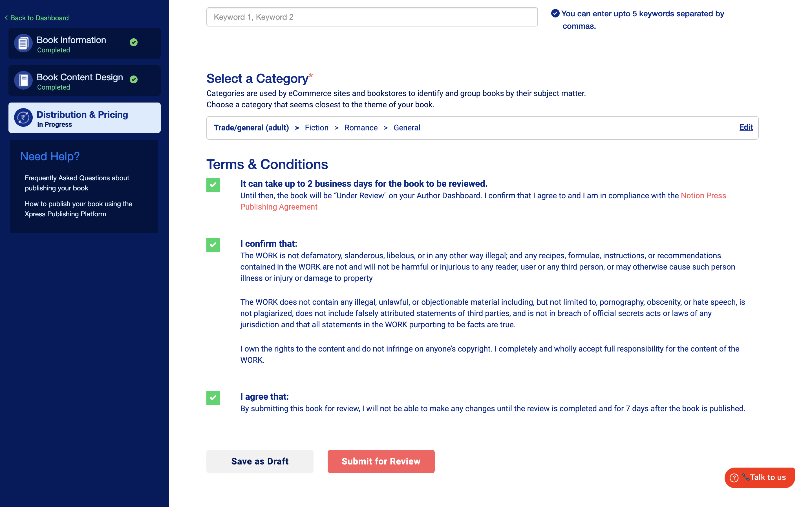Click green checkmark next to Book Content Design
Image resolution: width=812 pixels, height=507 pixels.
(134, 79)
